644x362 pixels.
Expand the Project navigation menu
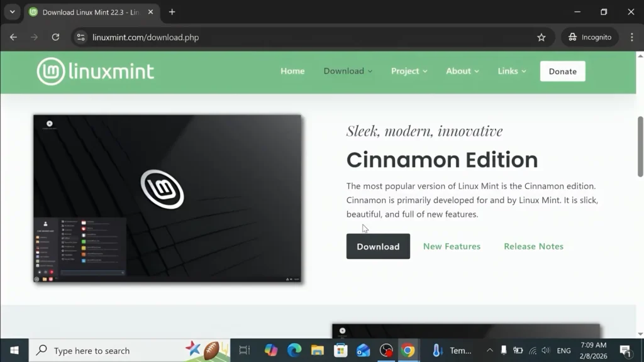tap(409, 71)
